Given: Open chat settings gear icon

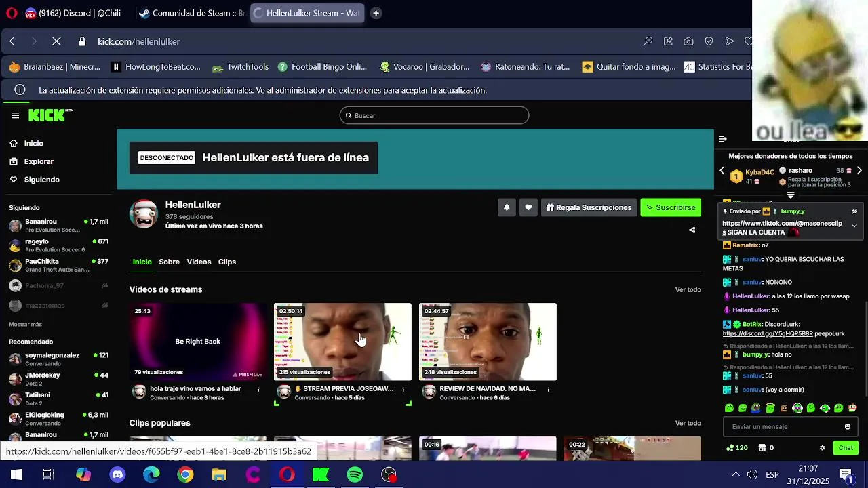Looking at the screenshot, I should pos(823,448).
